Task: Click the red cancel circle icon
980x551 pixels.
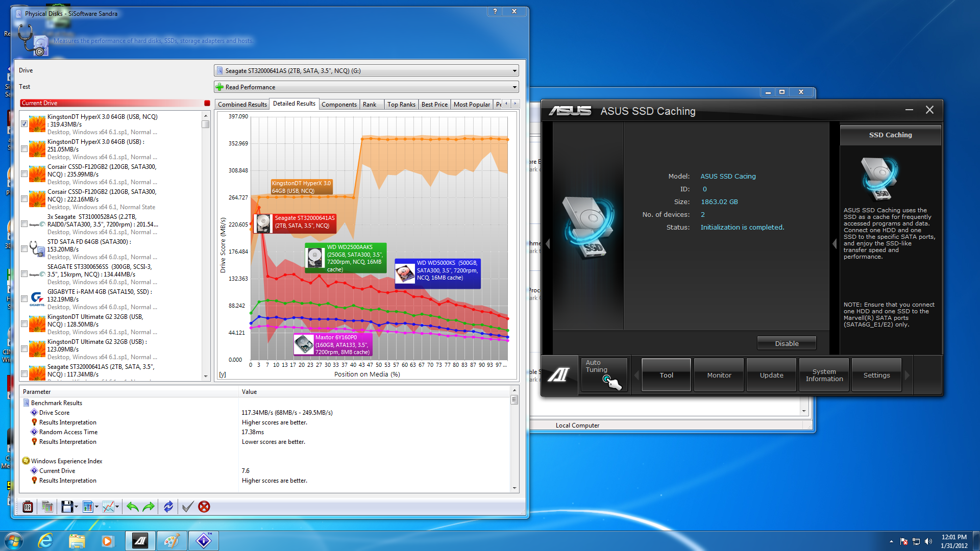Action: coord(204,507)
